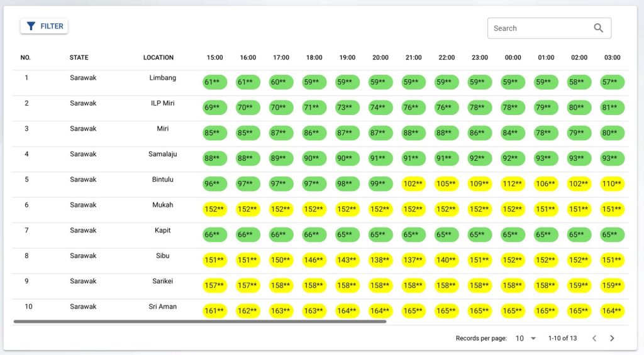The width and height of the screenshot is (644, 355).
Task: Click Sibu 20:00 reading 138**
Action: [x=380, y=260]
